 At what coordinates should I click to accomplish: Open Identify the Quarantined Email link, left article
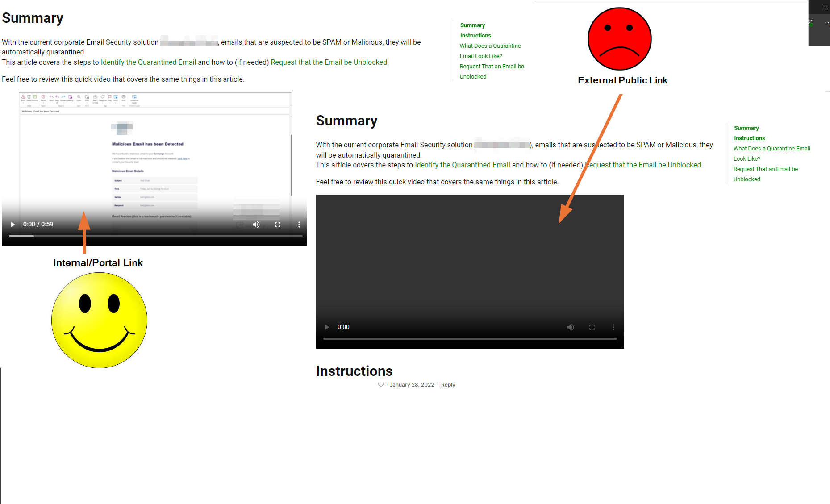coord(148,62)
